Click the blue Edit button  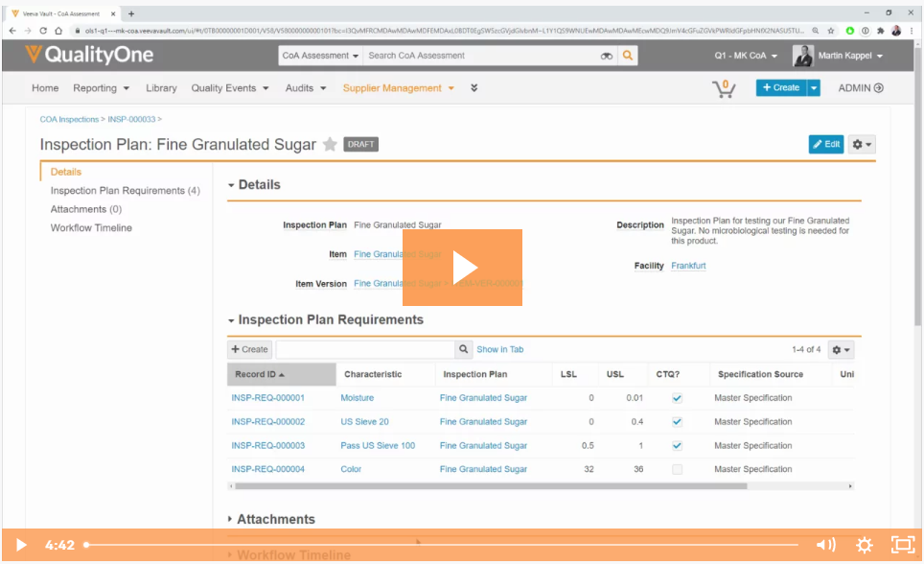826,144
